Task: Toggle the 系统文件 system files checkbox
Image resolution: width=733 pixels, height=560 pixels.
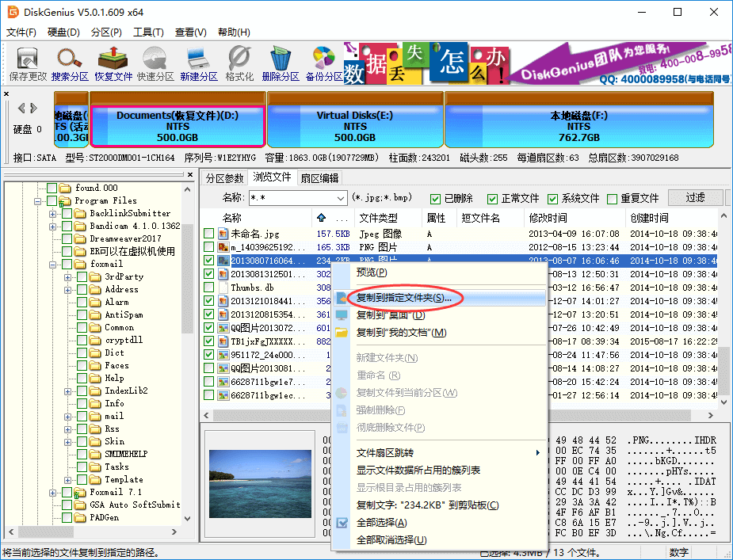Action: pos(552,199)
